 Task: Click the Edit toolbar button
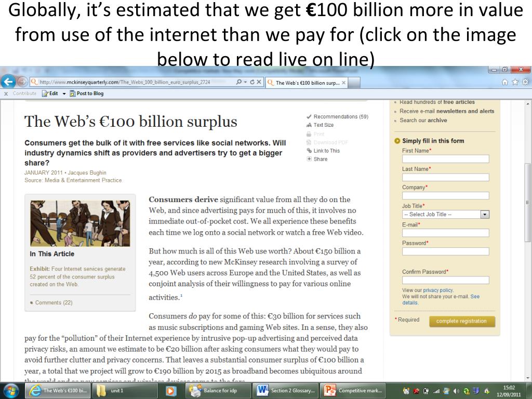click(50, 94)
